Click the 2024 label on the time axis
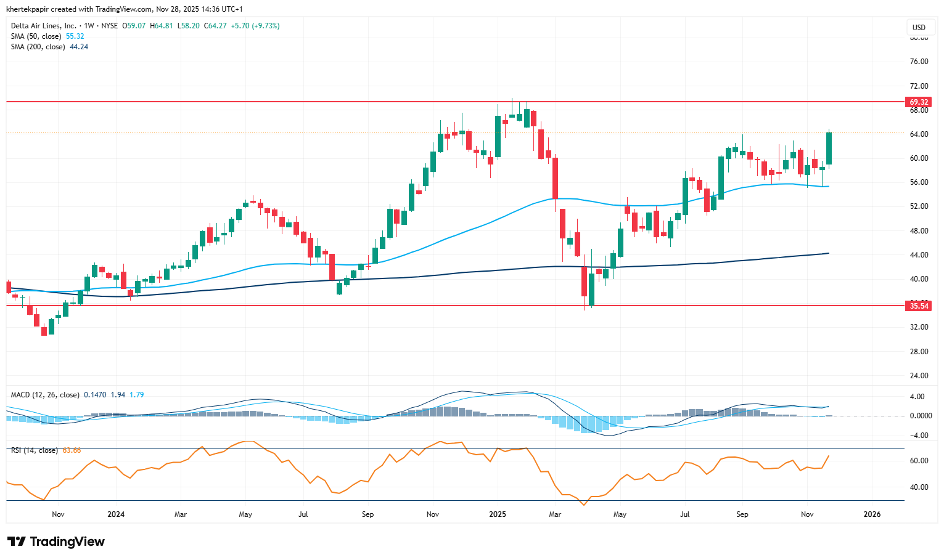 pos(115,514)
